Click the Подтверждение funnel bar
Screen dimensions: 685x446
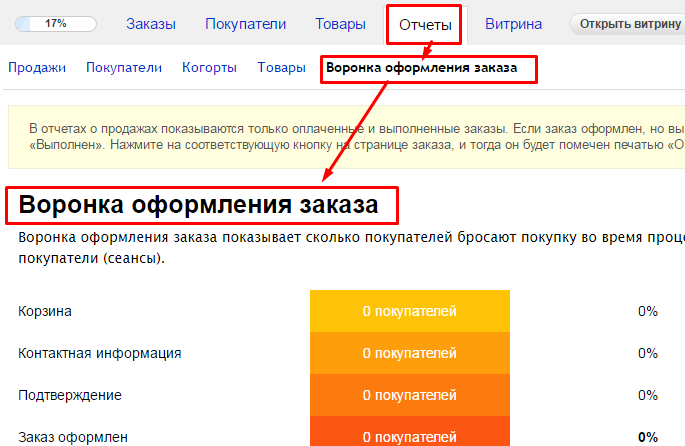tap(410, 395)
